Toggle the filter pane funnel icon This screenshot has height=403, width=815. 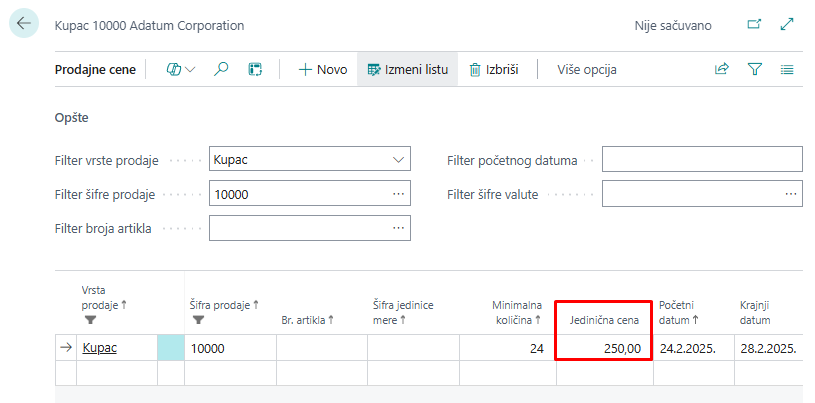755,69
